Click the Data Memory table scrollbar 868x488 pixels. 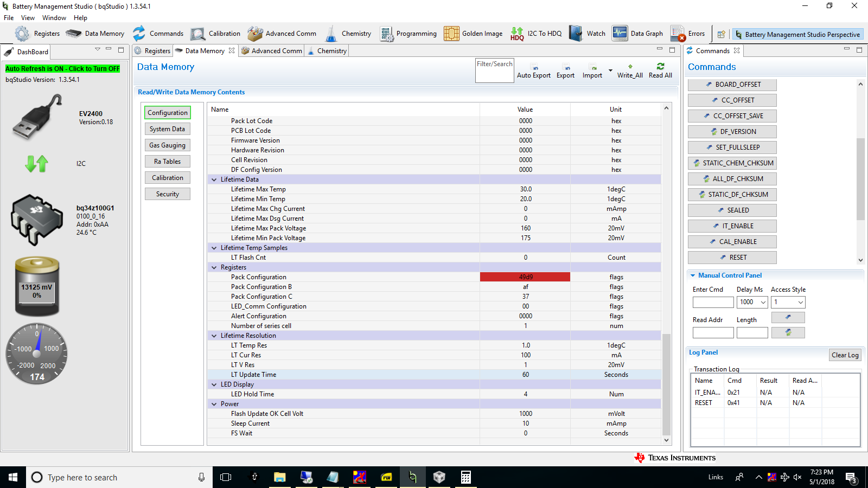667,385
